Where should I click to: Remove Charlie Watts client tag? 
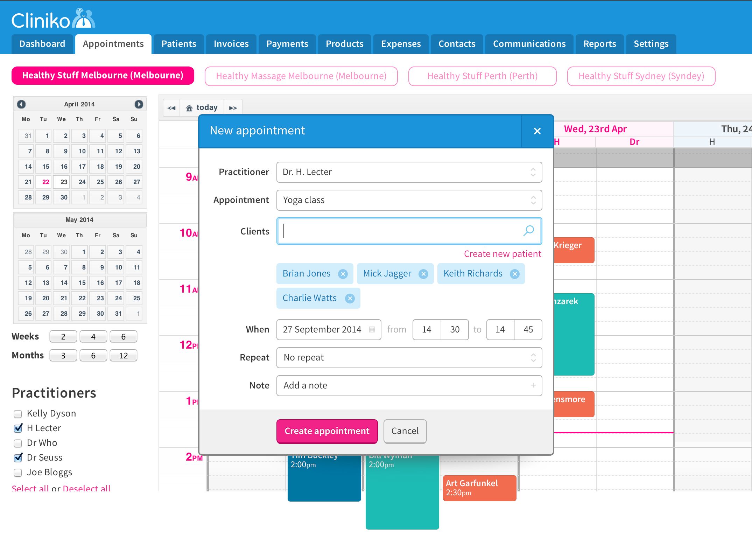pos(350,299)
